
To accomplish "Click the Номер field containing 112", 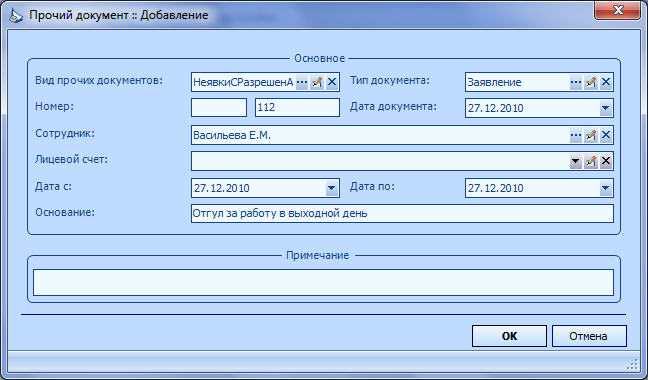I will click(x=297, y=107).
